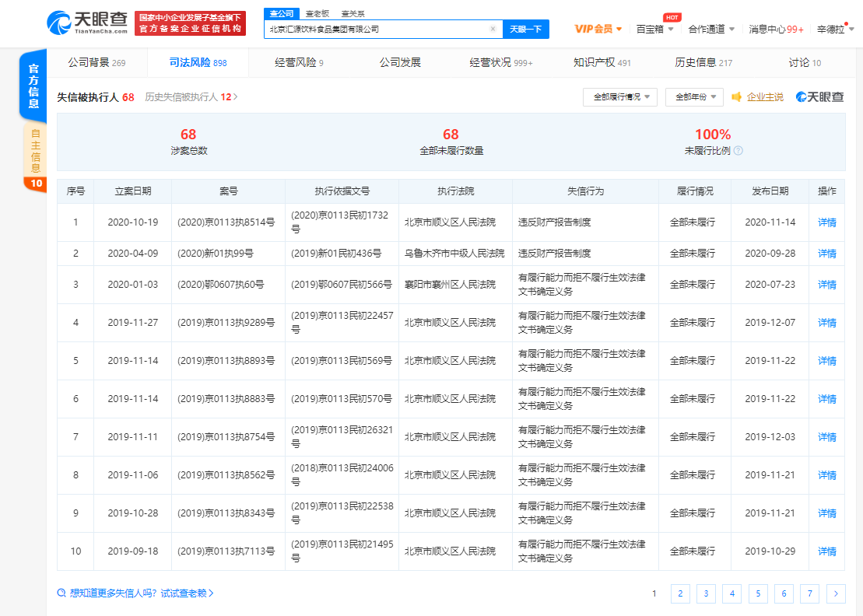
Task: Open 详情 for row 9 case 京0113执8343号
Action: click(x=826, y=513)
